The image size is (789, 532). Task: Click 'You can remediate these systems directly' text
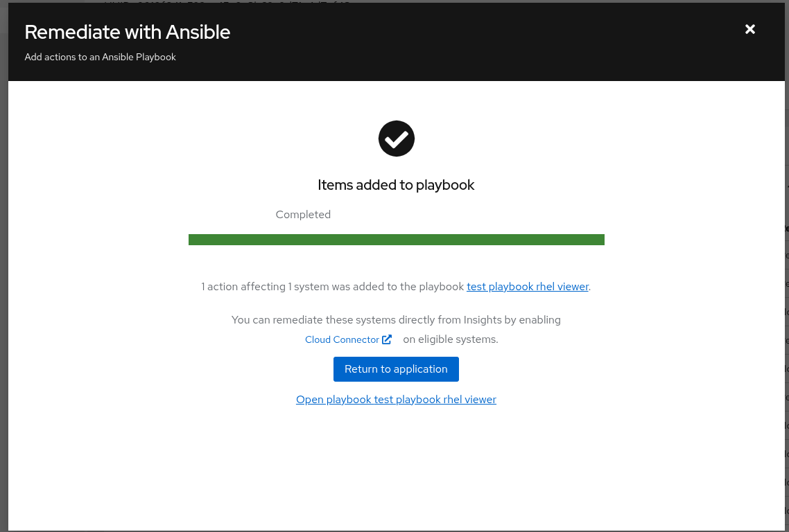tap(333, 320)
